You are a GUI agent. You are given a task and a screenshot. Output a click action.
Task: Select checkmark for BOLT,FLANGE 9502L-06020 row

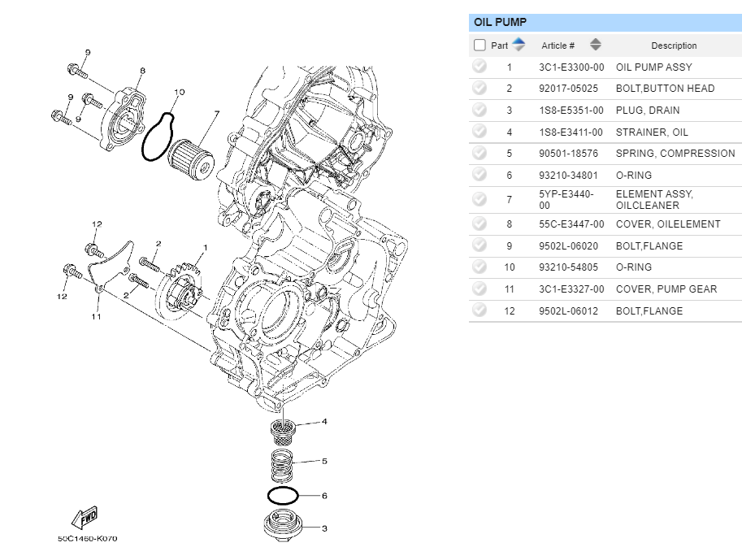click(479, 245)
